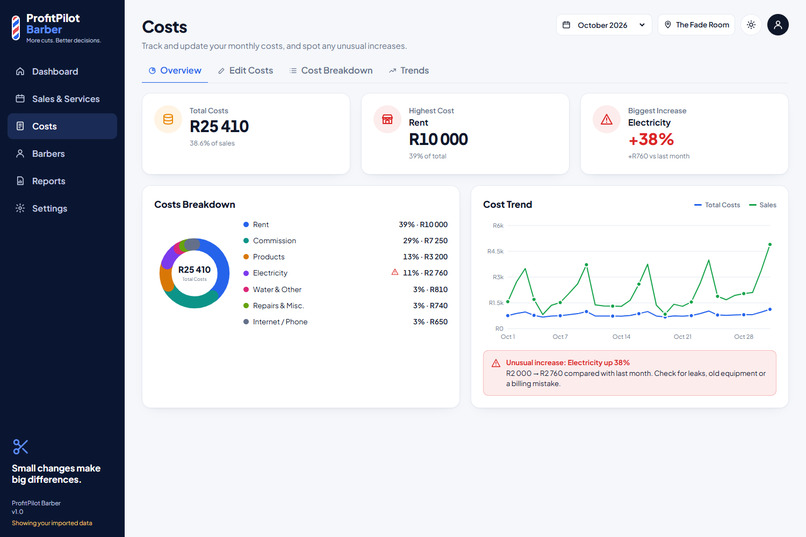Click the +R760 vs last month text
This screenshot has width=806, height=537.
pyautogui.click(x=658, y=156)
